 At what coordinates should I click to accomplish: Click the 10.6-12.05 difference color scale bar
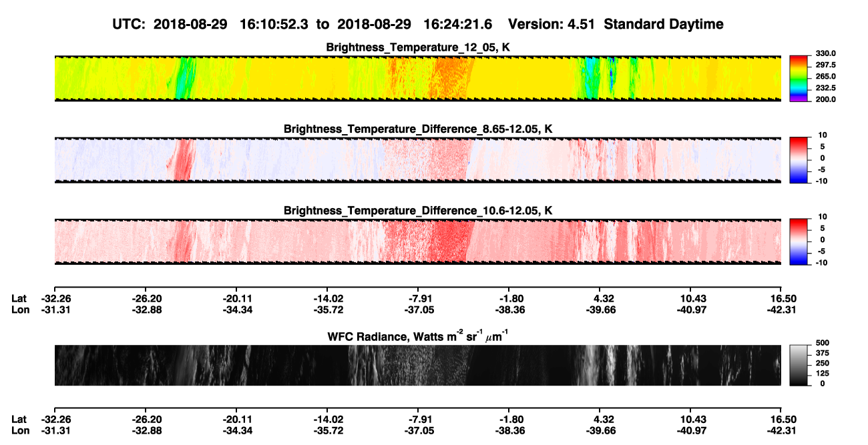point(797,242)
